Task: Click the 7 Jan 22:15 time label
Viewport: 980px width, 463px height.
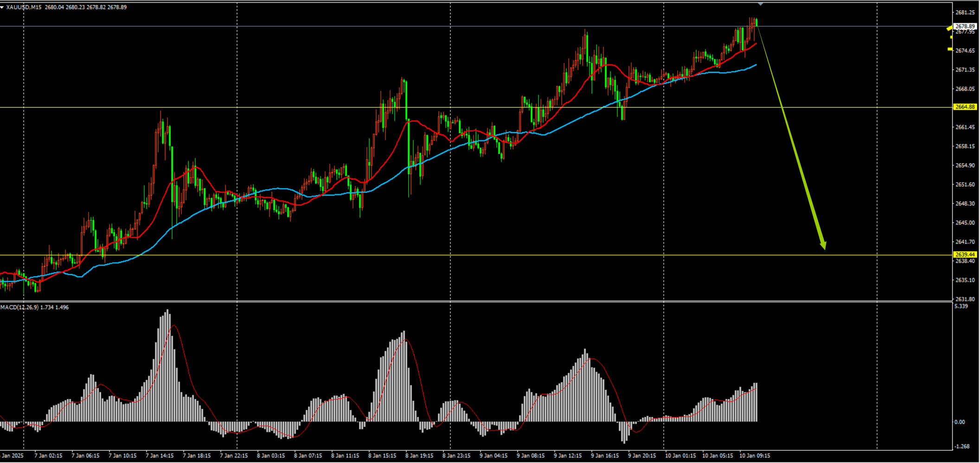Action: (x=234, y=456)
